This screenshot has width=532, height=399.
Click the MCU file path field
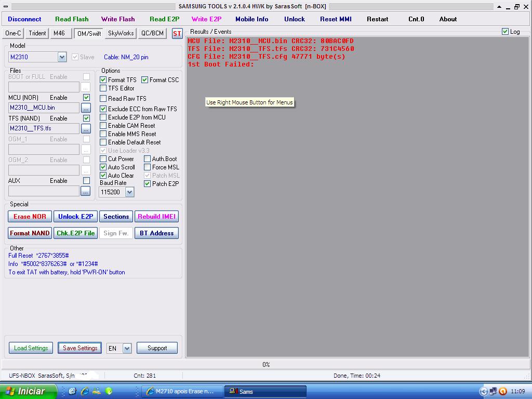tap(44, 108)
